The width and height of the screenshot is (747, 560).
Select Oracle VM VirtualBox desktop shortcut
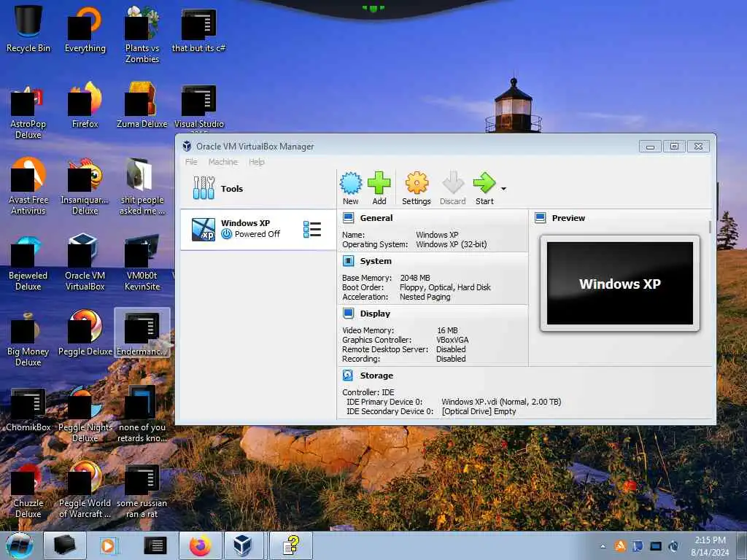pos(85,262)
